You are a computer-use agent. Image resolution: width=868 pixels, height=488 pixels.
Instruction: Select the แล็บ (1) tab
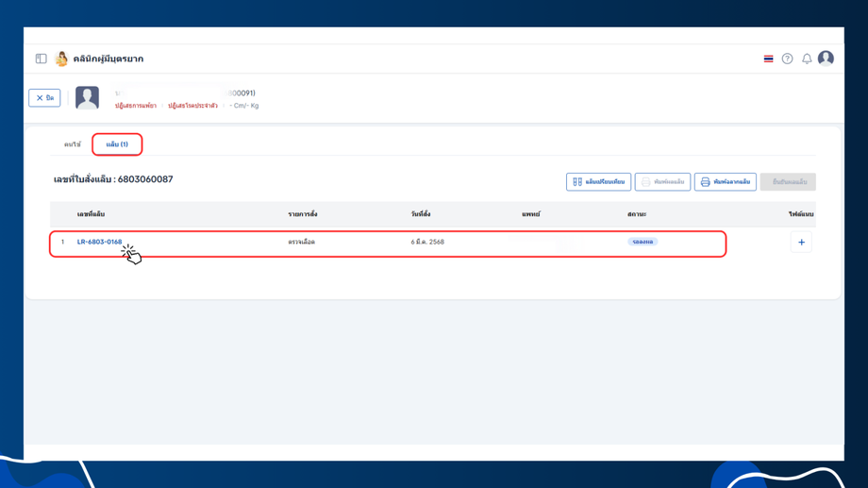pyautogui.click(x=117, y=144)
